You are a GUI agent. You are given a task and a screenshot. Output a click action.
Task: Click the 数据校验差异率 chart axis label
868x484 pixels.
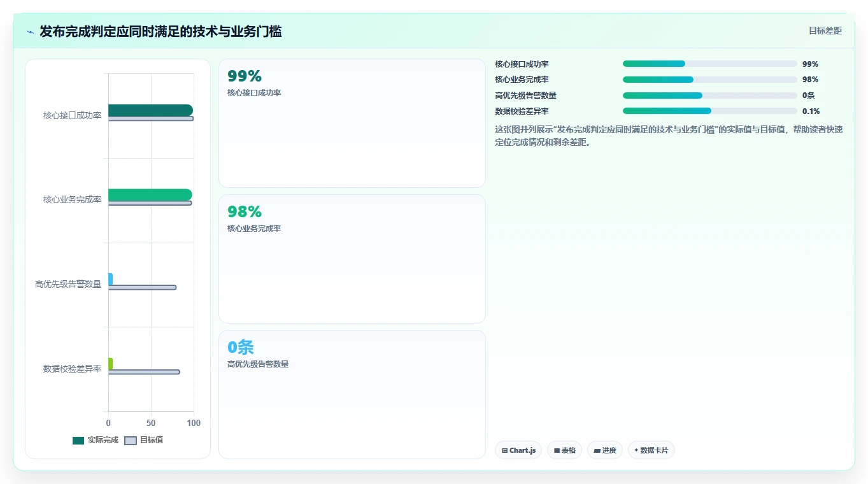[72, 369]
